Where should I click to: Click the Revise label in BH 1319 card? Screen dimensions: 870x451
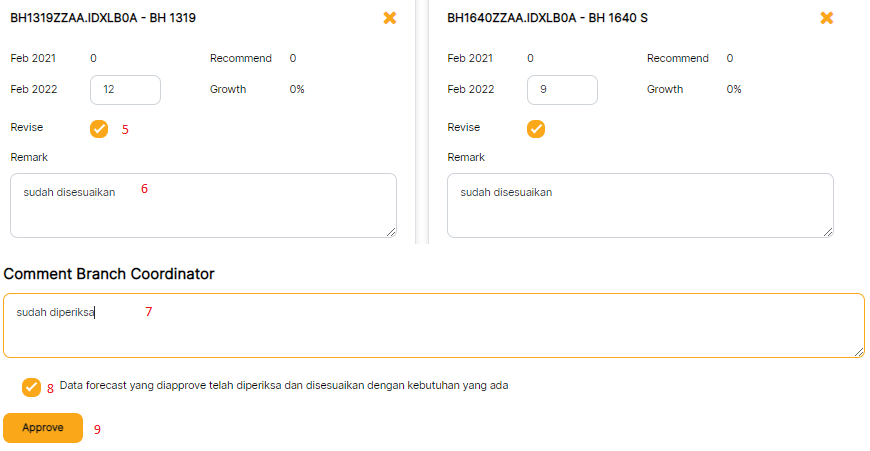(x=27, y=128)
